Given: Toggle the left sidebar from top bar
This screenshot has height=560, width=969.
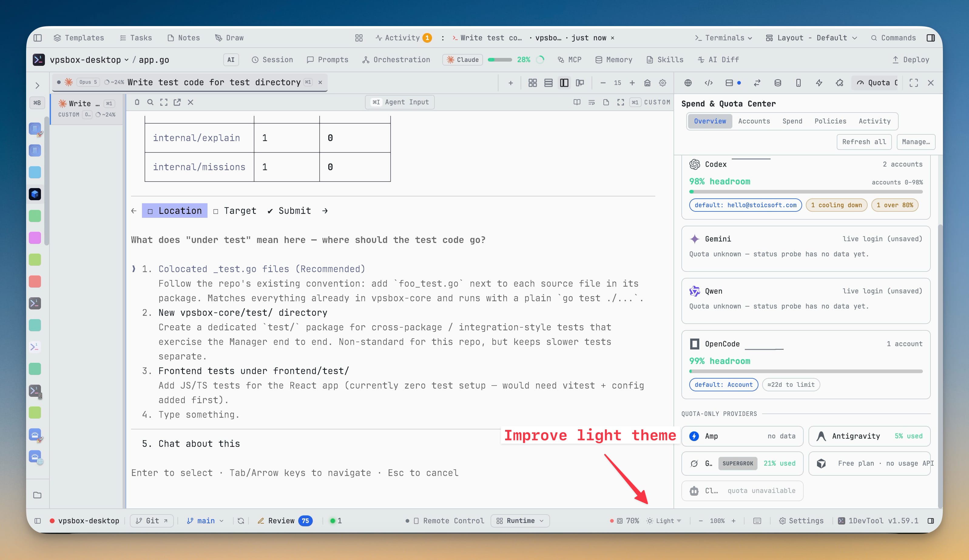Looking at the screenshot, I should pos(38,38).
